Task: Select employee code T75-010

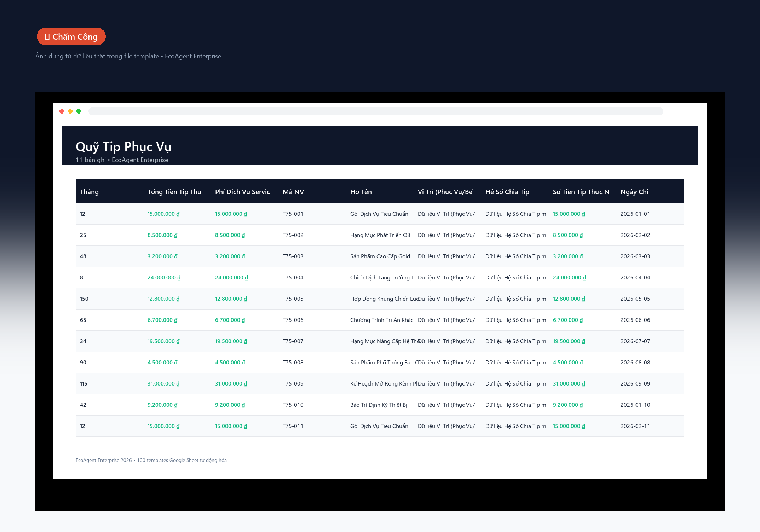Action: click(293, 405)
